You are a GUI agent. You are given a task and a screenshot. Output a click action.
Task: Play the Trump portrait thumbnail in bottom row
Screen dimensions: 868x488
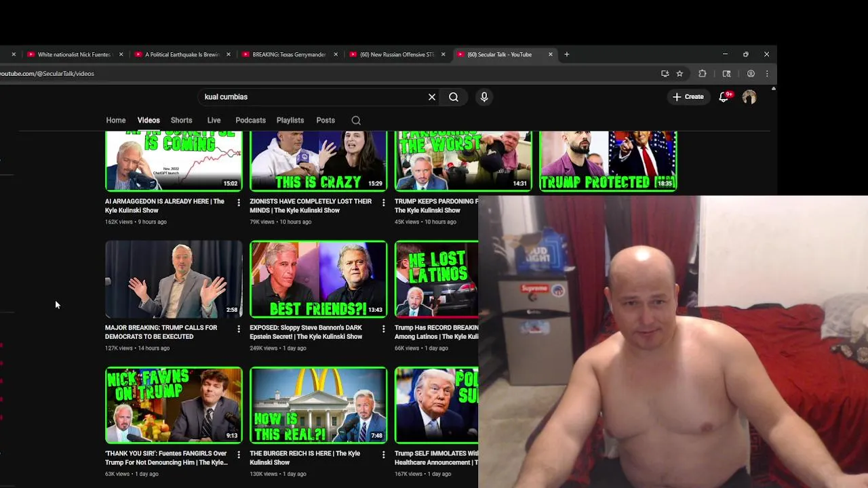[x=436, y=405]
